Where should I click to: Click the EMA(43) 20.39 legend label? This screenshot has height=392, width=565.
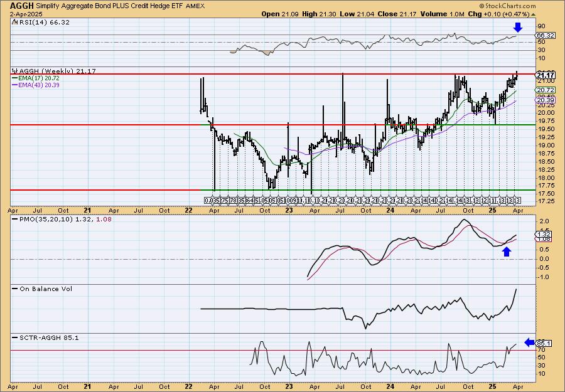(38, 85)
